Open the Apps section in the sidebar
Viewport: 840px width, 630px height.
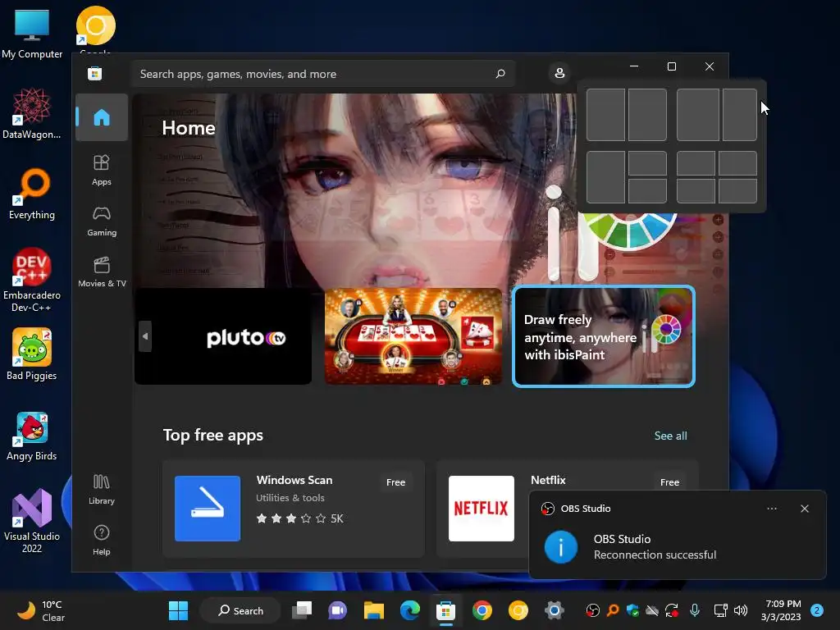tap(101, 170)
